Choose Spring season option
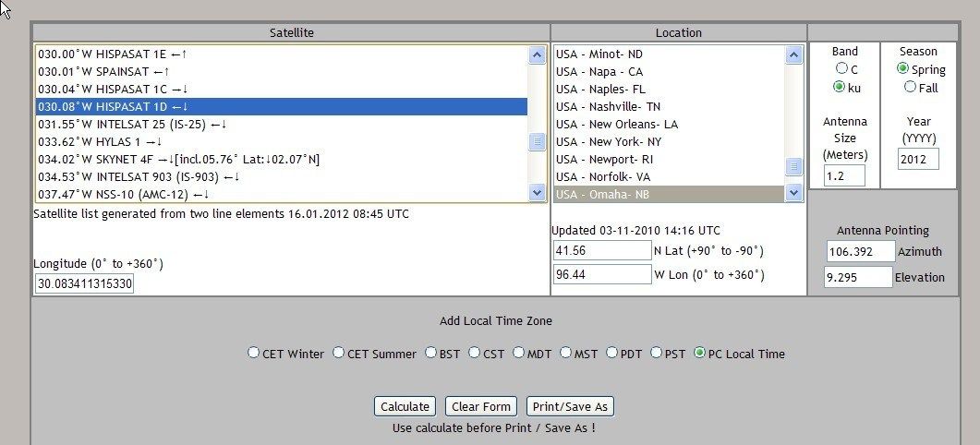Screen dimensions: 980x445 pos(902,68)
